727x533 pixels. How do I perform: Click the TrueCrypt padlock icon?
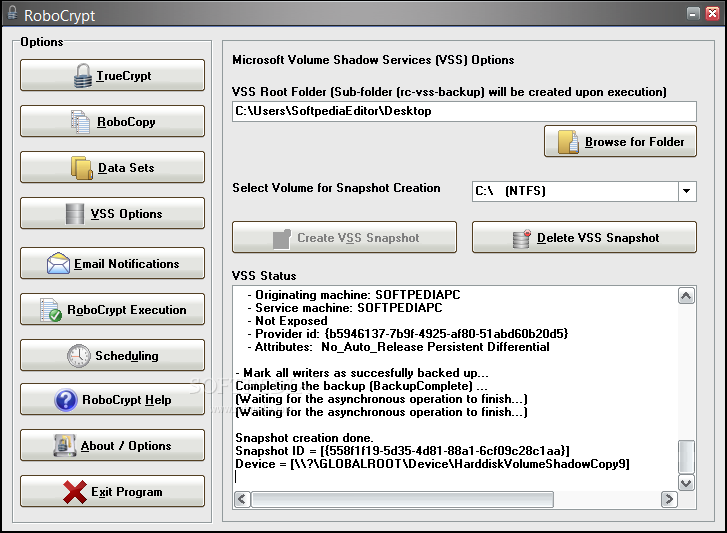point(83,76)
